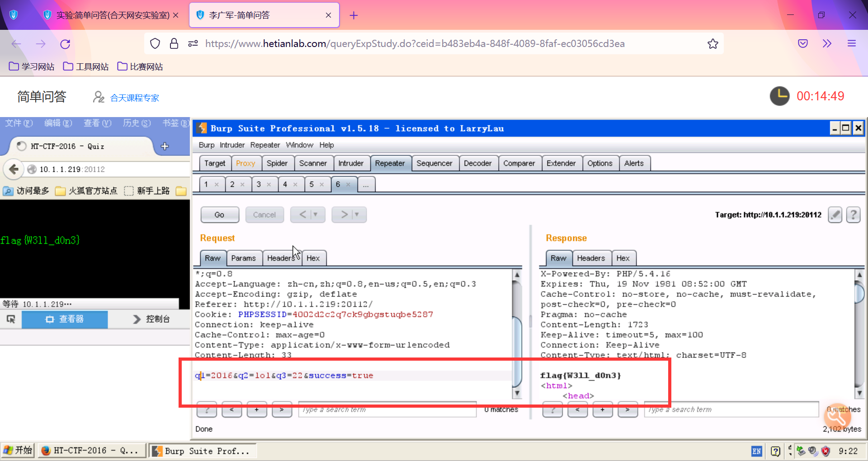Switch Response view to Hex
Image resolution: width=868 pixels, height=461 pixels.
coord(623,258)
